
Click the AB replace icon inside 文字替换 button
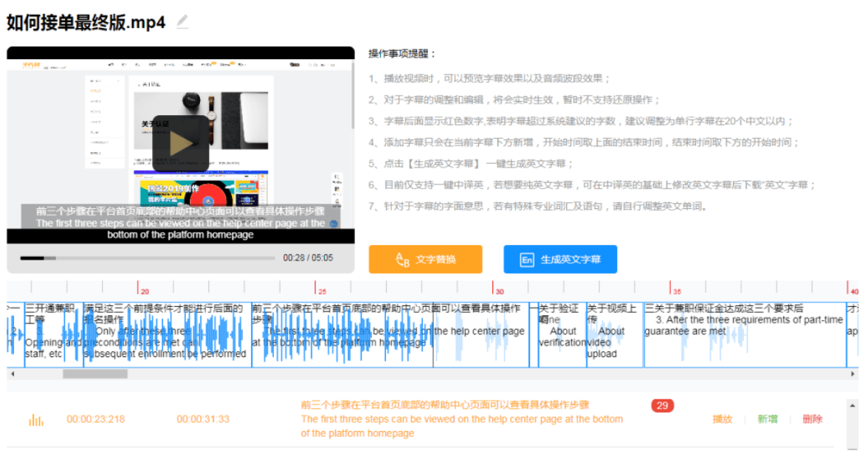[402, 260]
